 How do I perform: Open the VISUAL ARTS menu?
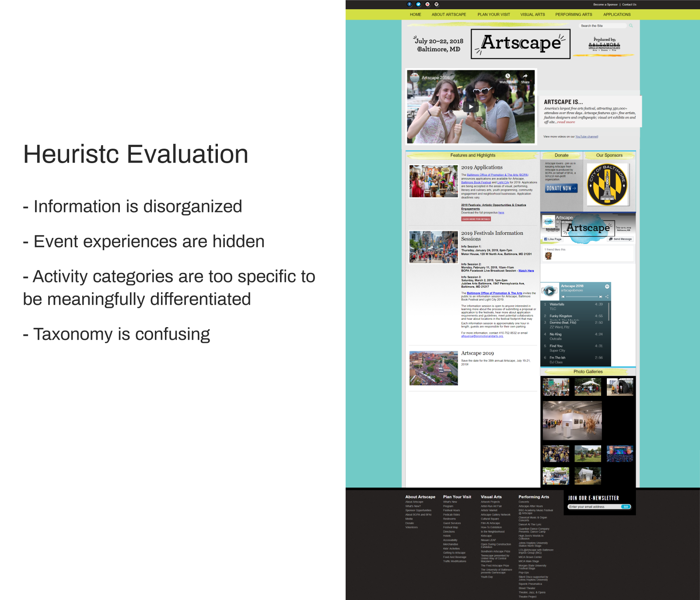click(532, 14)
